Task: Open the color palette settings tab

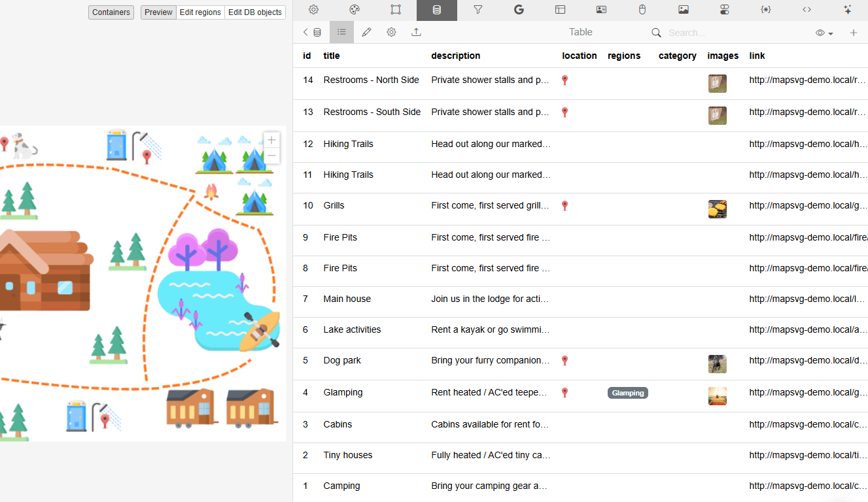Action: pos(355,10)
